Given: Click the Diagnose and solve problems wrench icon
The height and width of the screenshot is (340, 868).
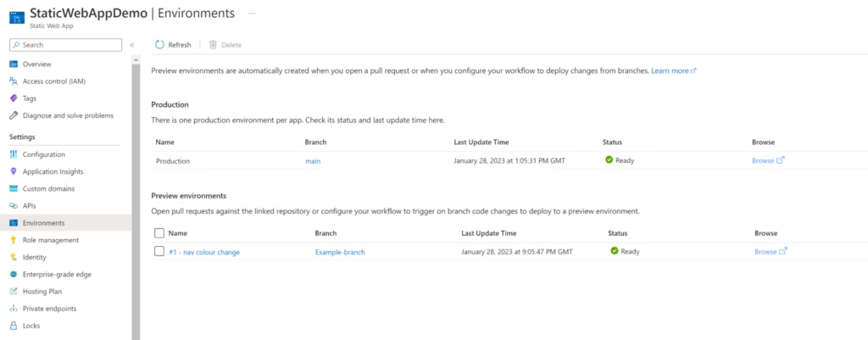Looking at the screenshot, I should (x=14, y=115).
